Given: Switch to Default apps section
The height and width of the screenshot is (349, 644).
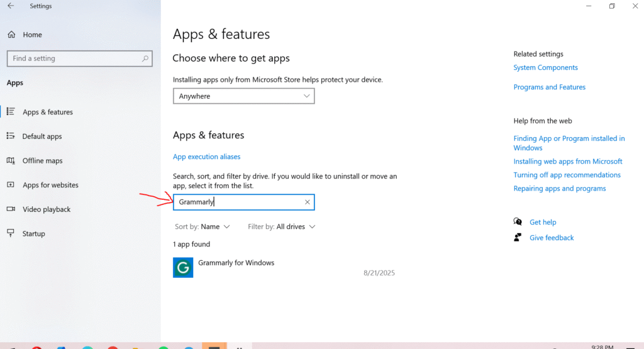Looking at the screenshot, I should click(x=42, y=136).
